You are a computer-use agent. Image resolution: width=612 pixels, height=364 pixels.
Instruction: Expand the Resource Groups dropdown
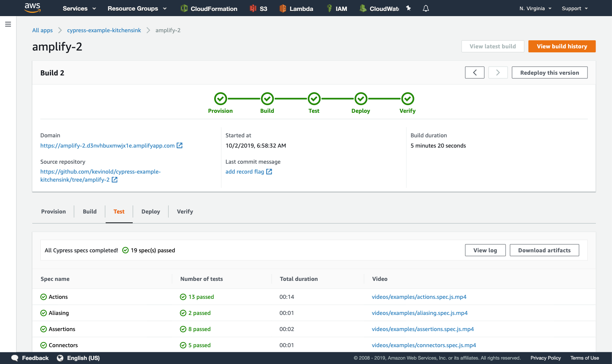coord(137,8)
